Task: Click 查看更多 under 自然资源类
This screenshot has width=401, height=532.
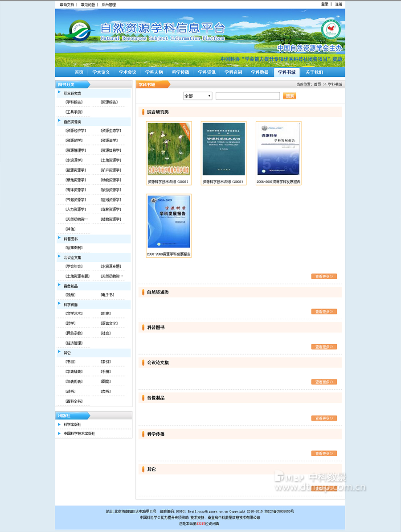Action: pos(324,311)
